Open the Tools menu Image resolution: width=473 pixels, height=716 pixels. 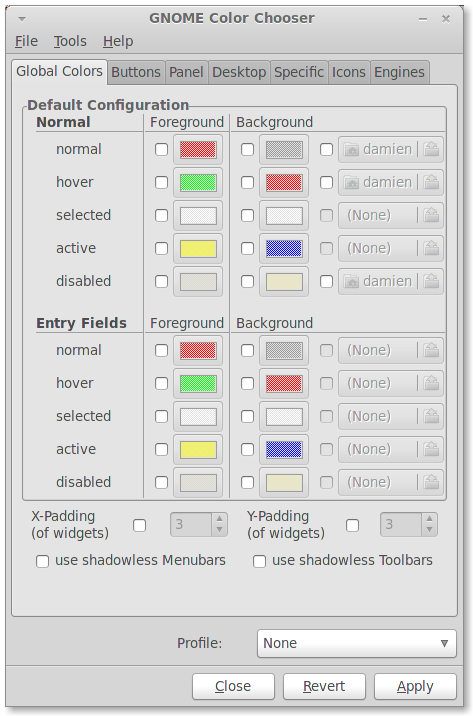(x=70, y=42)
